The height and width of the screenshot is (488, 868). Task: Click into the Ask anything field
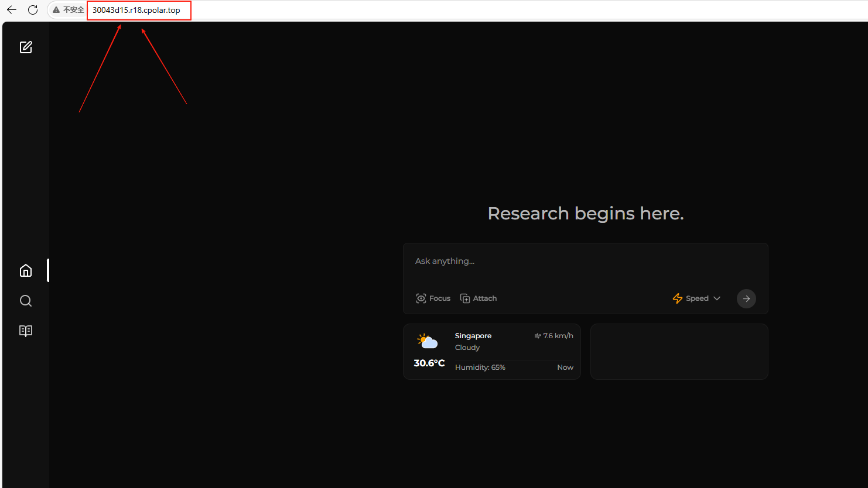coord(586,261)
